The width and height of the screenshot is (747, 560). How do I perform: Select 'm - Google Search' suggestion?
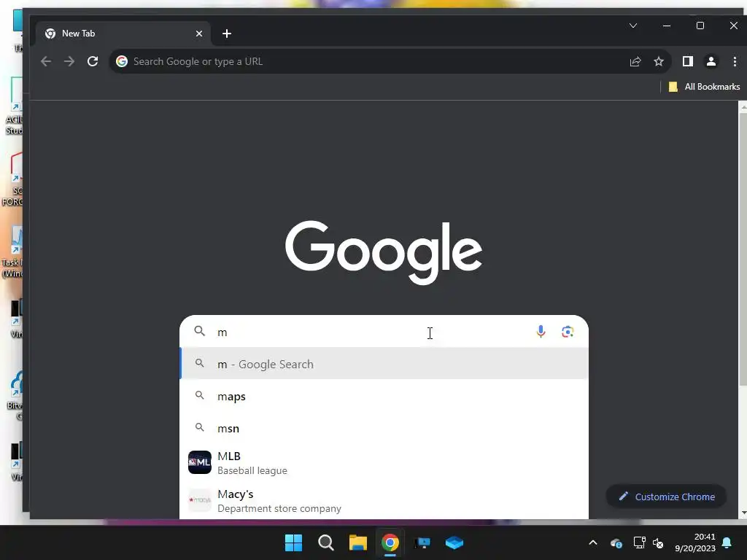point(384,364)
